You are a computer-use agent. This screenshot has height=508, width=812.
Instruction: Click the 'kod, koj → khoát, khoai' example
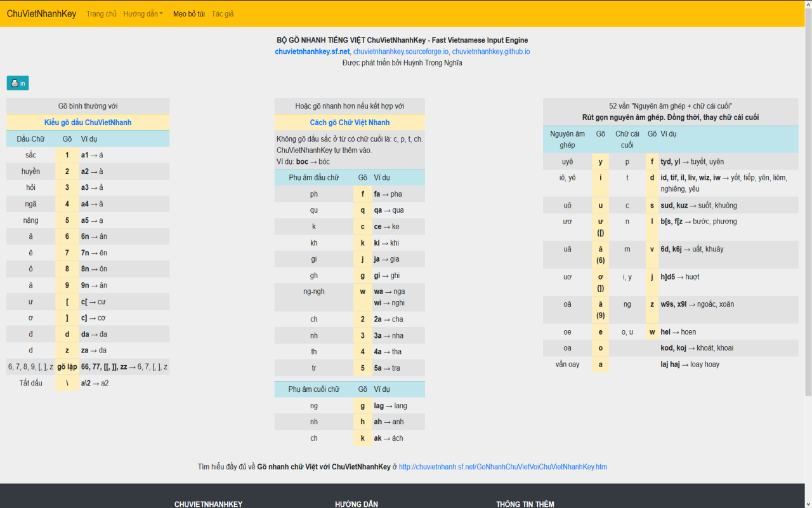697,348
